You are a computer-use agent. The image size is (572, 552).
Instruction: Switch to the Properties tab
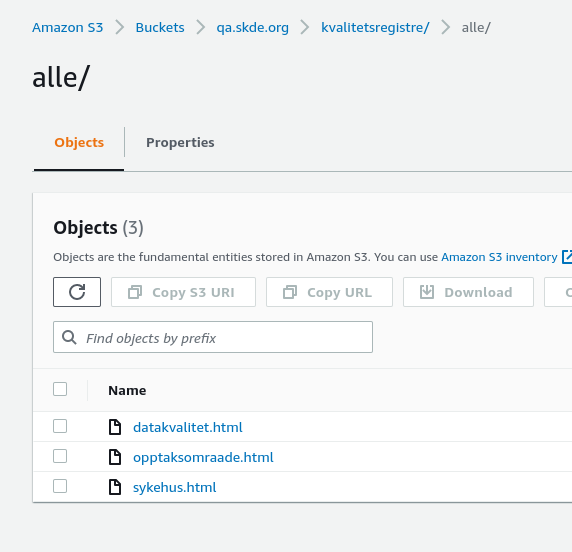tap(180, 142)
